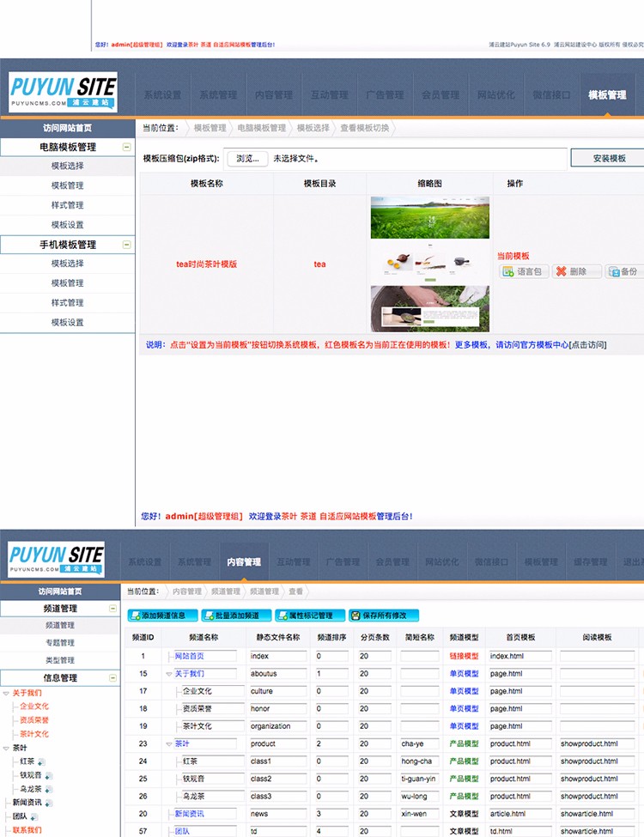This screenshot has height=837, width=644.
Task: Click the '当前模板' red label
Action: [x=513, y=256]
